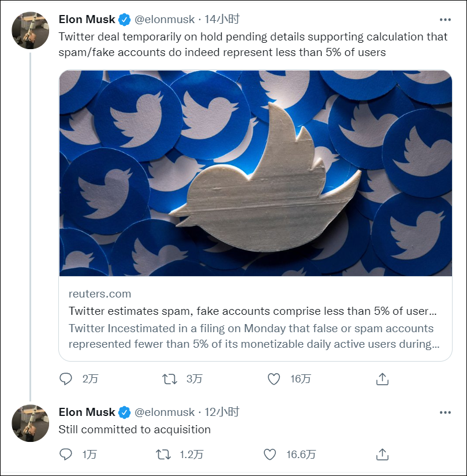Reply to the Still committed to acquisition tweet
Viewport: 467px width, 476px height.
click(66, 455)
